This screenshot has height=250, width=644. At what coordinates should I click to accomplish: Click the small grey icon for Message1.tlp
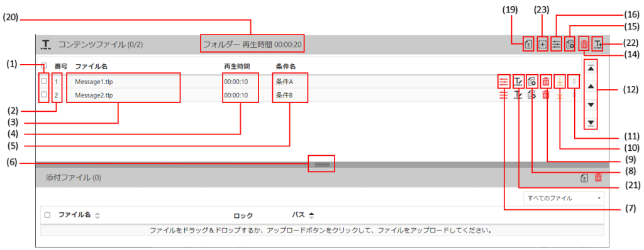tap(574, 81)
